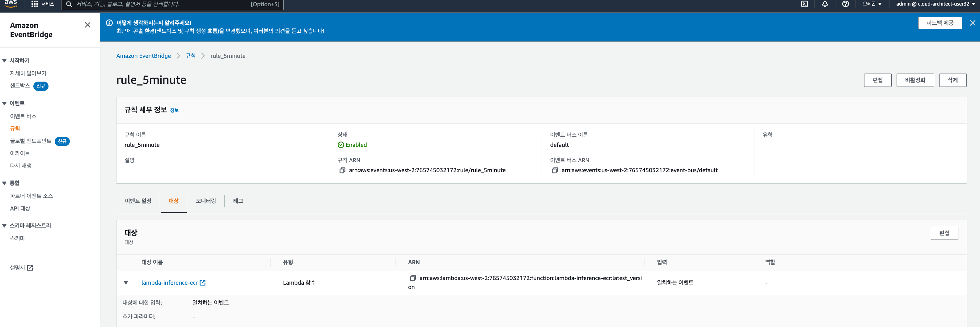Open 파트너 이벤트 소스 in sidebar

point(31,196)
